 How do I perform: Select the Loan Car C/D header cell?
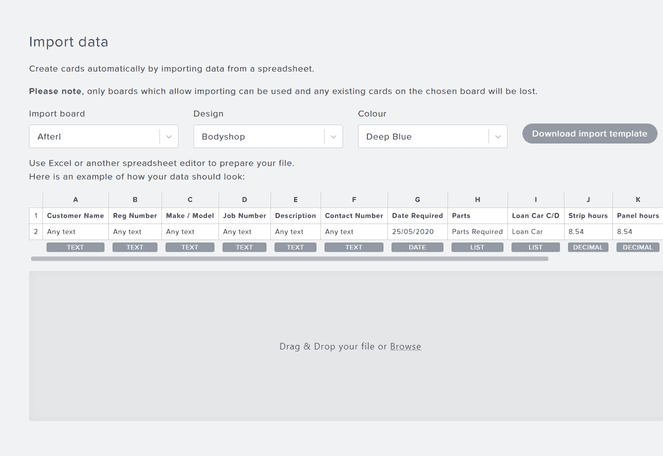coord(535,215)
